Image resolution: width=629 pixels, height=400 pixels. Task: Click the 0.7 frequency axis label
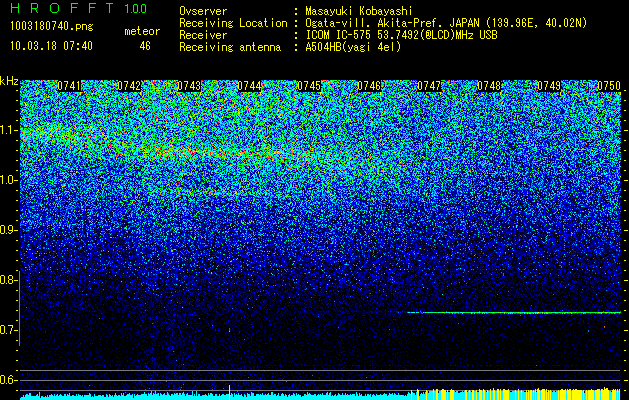8,330
